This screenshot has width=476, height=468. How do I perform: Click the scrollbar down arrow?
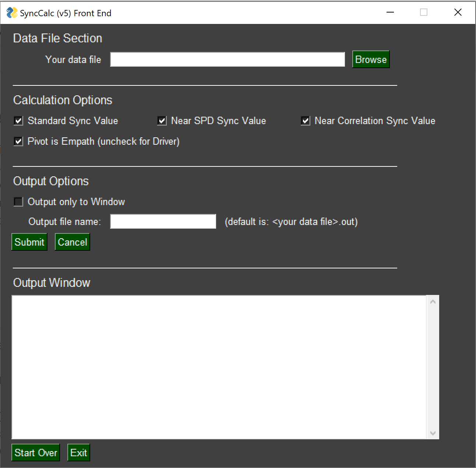(433, 433)
